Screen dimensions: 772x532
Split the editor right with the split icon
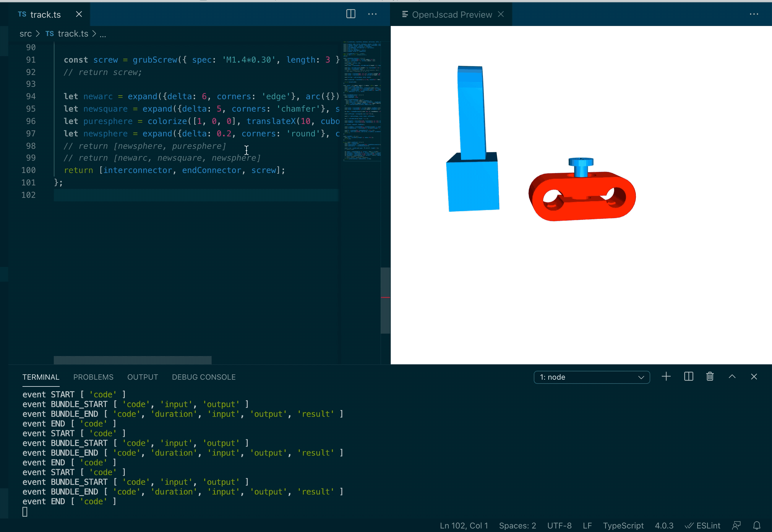point(351,14)
